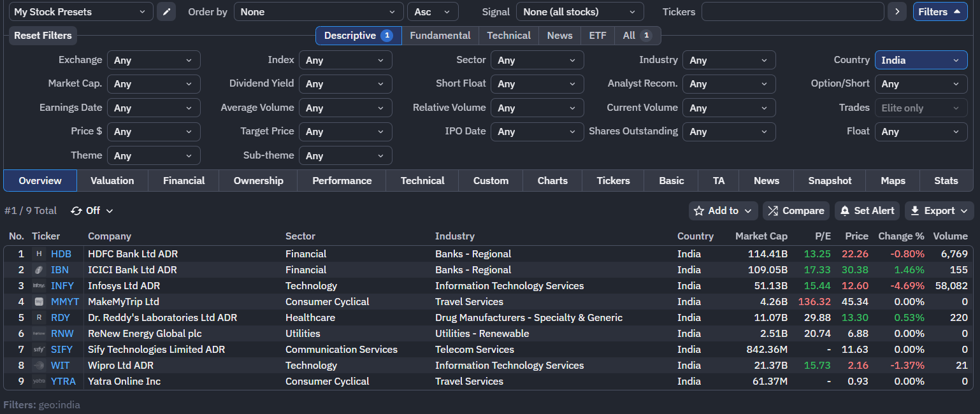Viewport: 980px width, 414px height.
Task: Open the Theme filter dropdown
Action: tap(154, 155)
